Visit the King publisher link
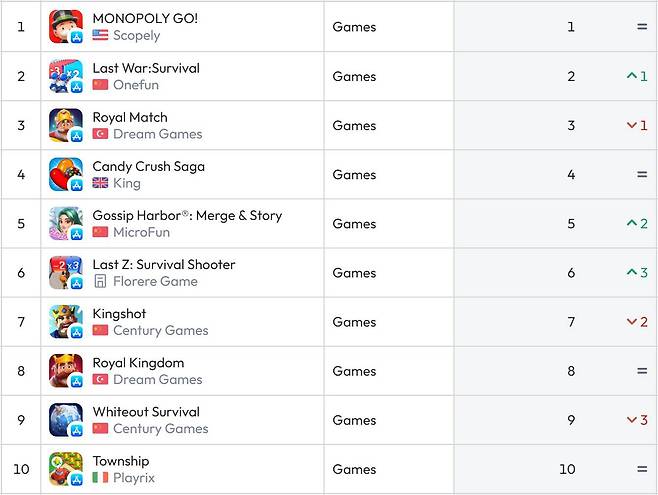The height and width of the screenshot is (495, 658). [127, 183]
